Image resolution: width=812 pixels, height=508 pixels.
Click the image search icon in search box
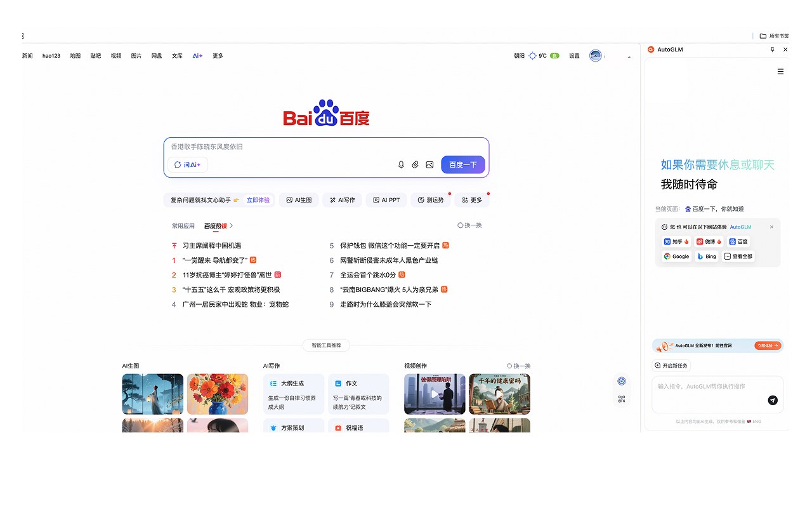click(x=429, y=164)
